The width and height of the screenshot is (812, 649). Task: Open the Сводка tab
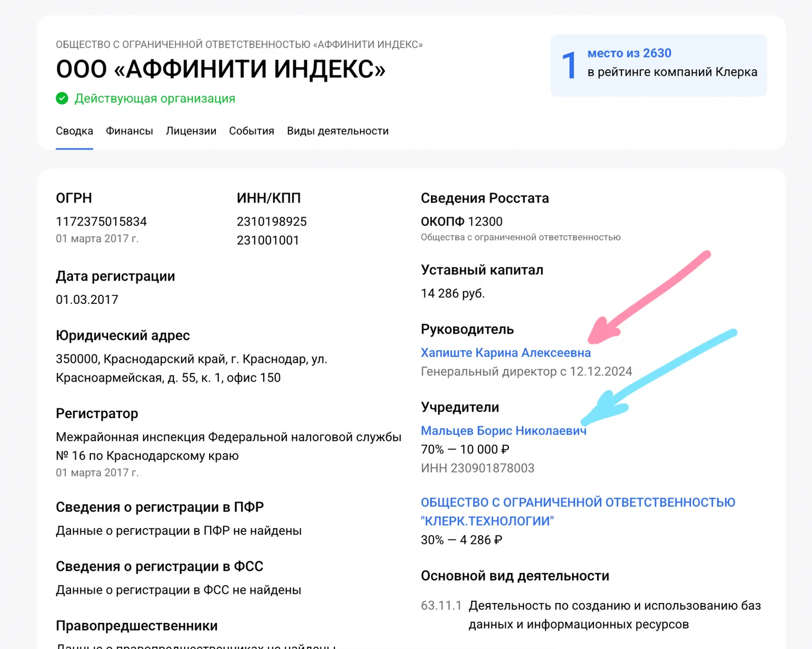click(x=74, y=131)
